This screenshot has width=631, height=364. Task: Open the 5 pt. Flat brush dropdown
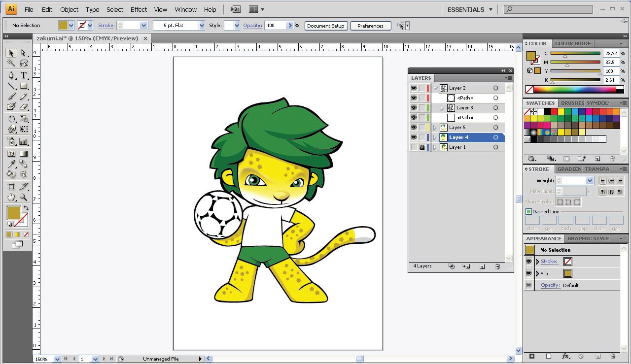202,26
